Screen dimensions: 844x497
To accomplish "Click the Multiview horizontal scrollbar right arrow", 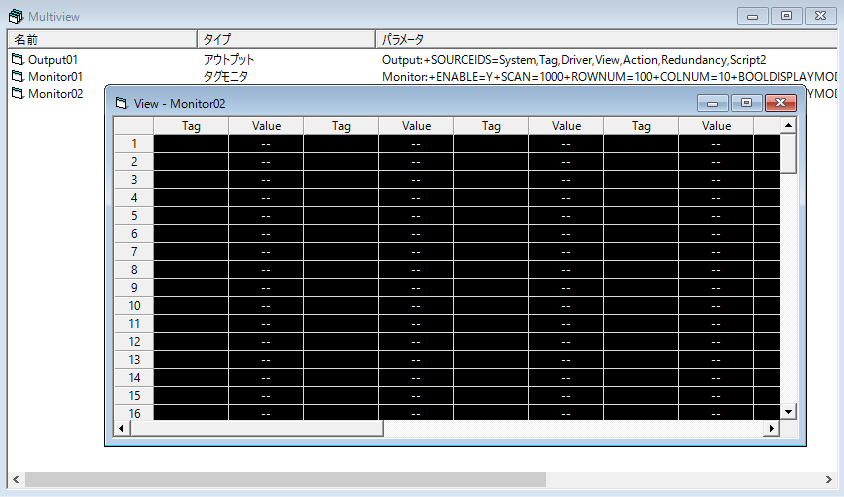I will point(828,479).
